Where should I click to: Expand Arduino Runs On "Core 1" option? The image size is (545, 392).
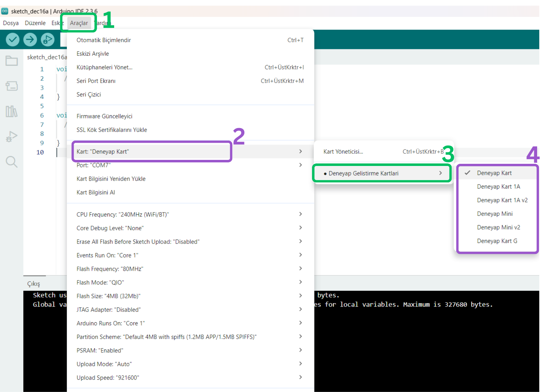point(190,323)
